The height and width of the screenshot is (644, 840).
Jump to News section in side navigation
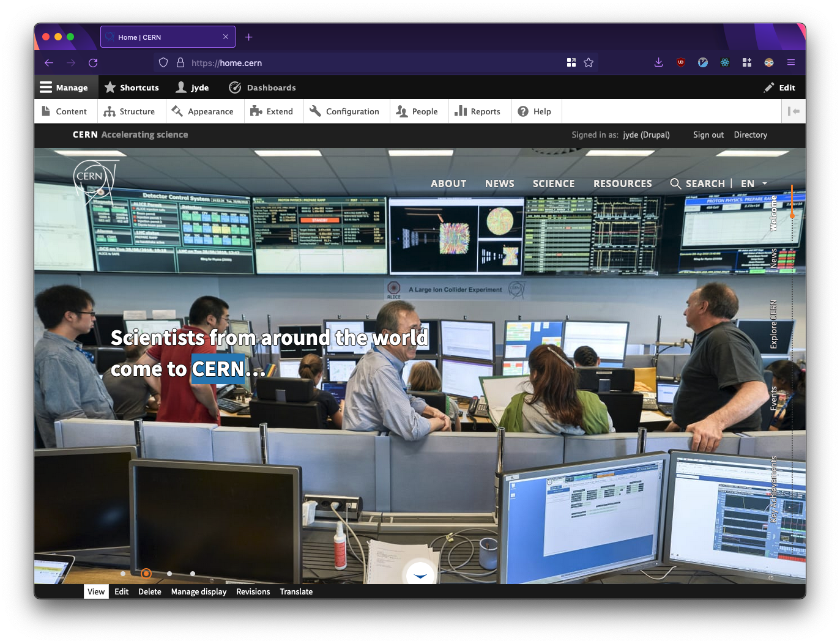(x=773, y=257)
